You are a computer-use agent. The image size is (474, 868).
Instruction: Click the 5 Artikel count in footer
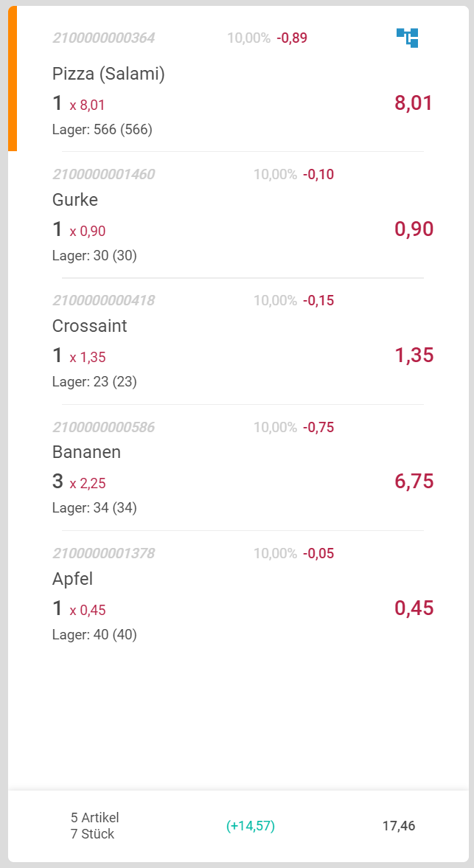coord(94,817)
